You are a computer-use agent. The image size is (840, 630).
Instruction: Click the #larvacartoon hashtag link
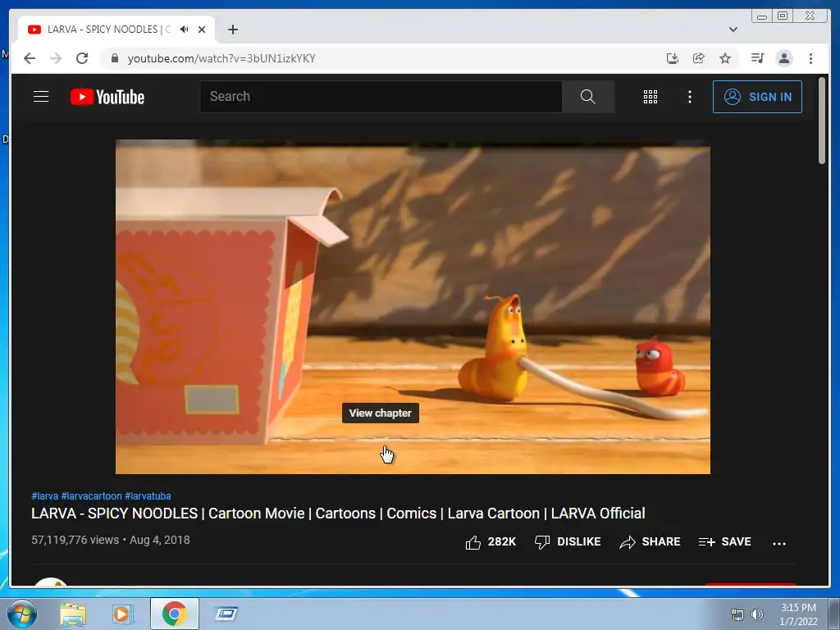coord(92,496)
